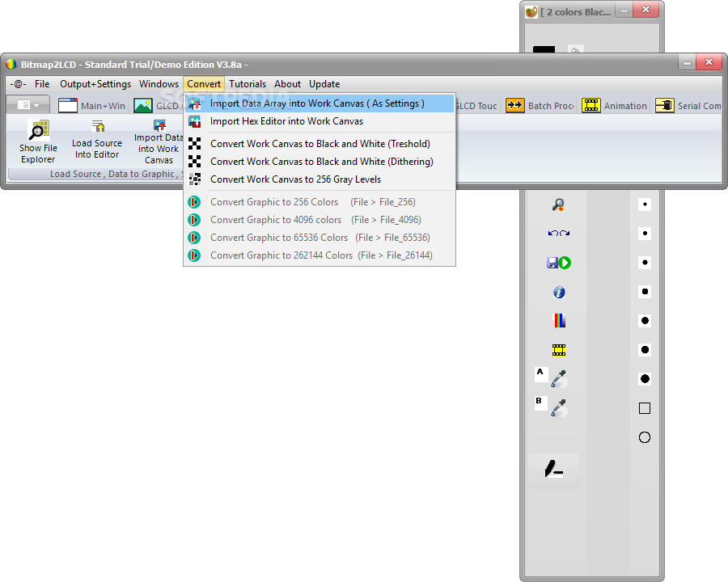Open the File menu

click(x=42, y=84)
